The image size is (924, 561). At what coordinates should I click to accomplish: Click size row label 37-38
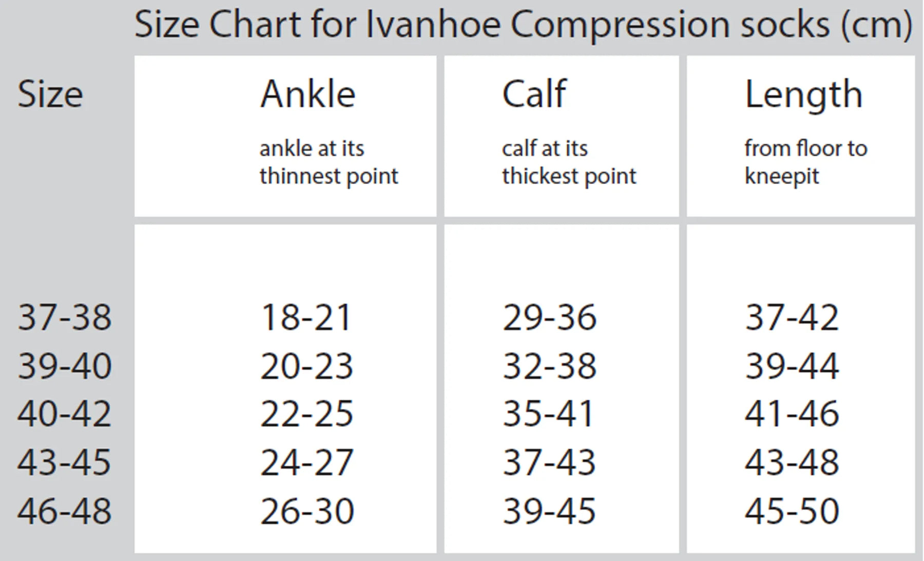tap(65, 317)
